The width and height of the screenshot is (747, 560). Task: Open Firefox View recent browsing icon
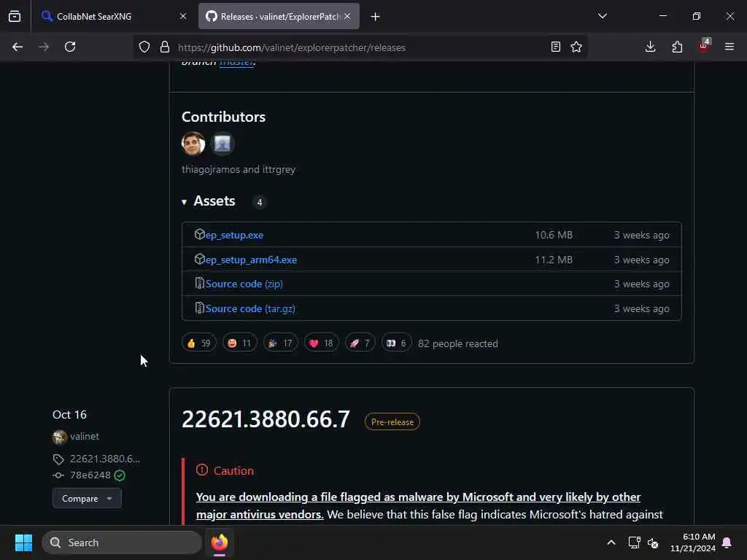point(15,17)
